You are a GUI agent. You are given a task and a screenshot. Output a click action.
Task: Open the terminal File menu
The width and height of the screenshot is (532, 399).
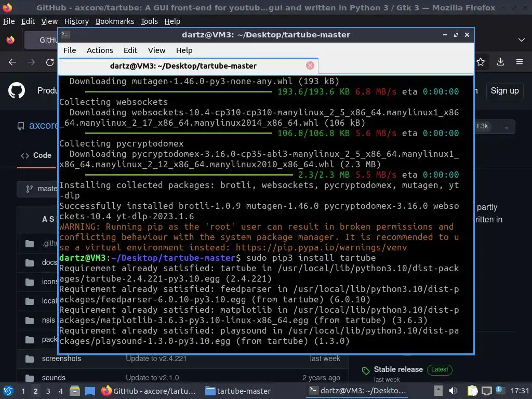click(70, 50)
